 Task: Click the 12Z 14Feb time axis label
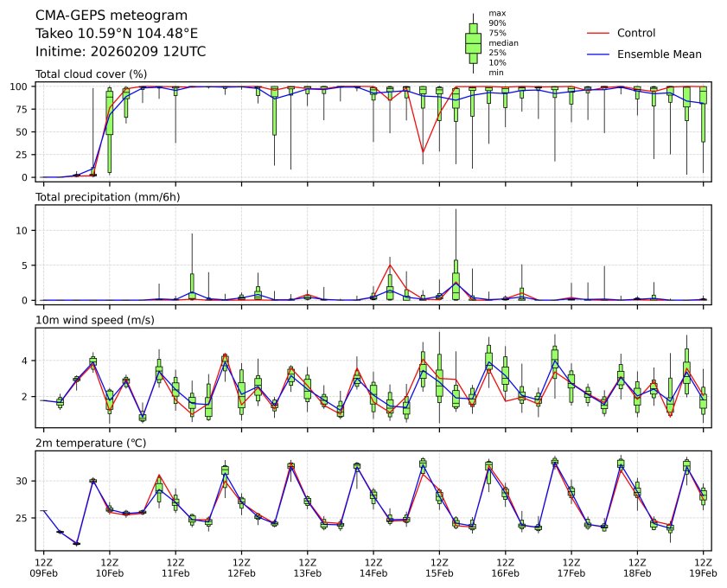pos(373,567)
